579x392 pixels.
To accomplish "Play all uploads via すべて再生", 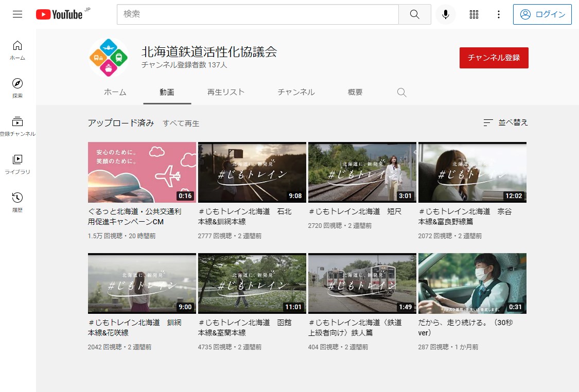I will pyautogui.click(x=181, y=123).
